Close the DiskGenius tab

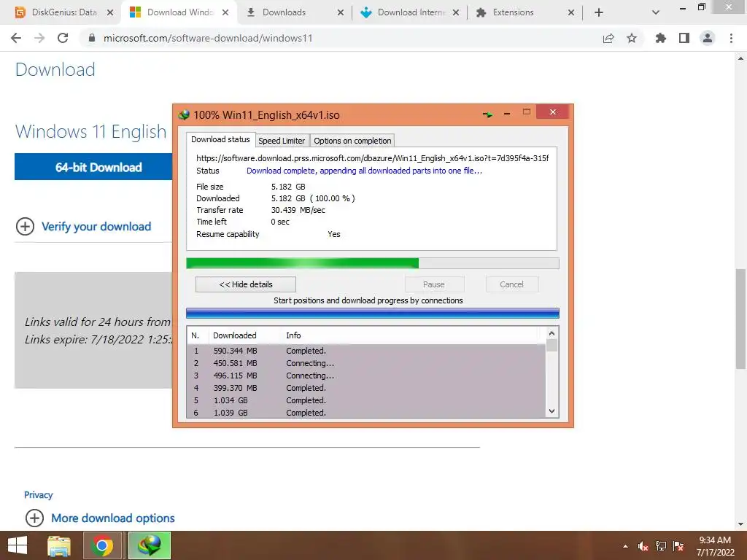pos(110,12)
